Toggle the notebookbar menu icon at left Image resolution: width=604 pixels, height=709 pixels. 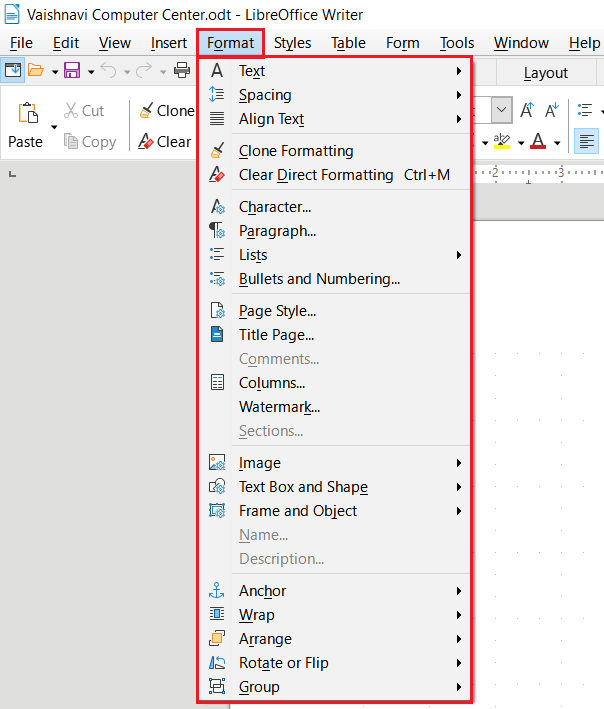13,70
